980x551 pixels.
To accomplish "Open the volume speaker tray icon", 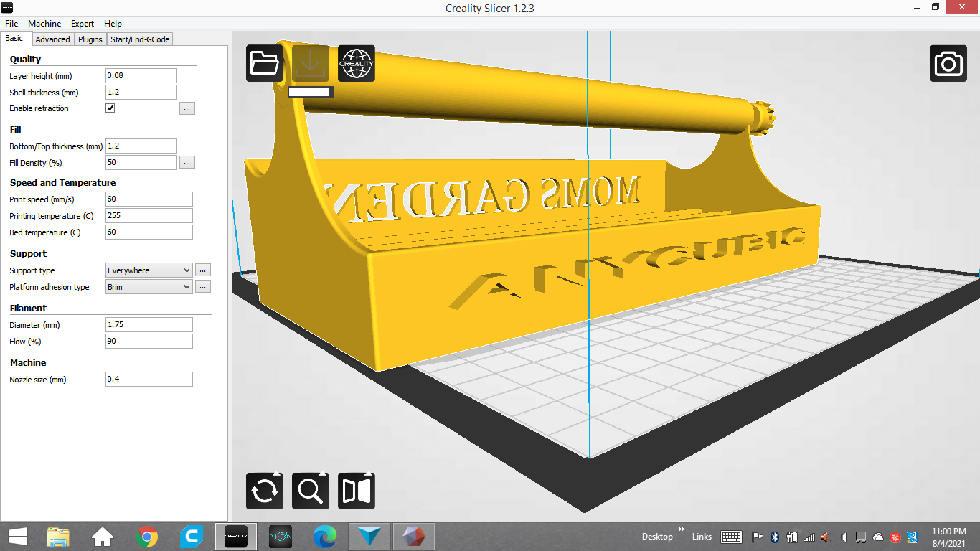I will tap(826, 537).
